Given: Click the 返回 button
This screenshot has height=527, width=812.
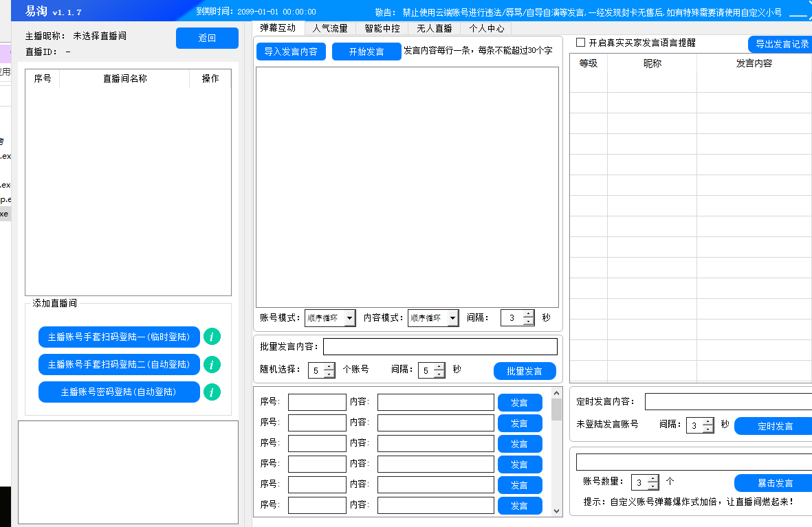Looking at the screenshot, I should point(207,38).
